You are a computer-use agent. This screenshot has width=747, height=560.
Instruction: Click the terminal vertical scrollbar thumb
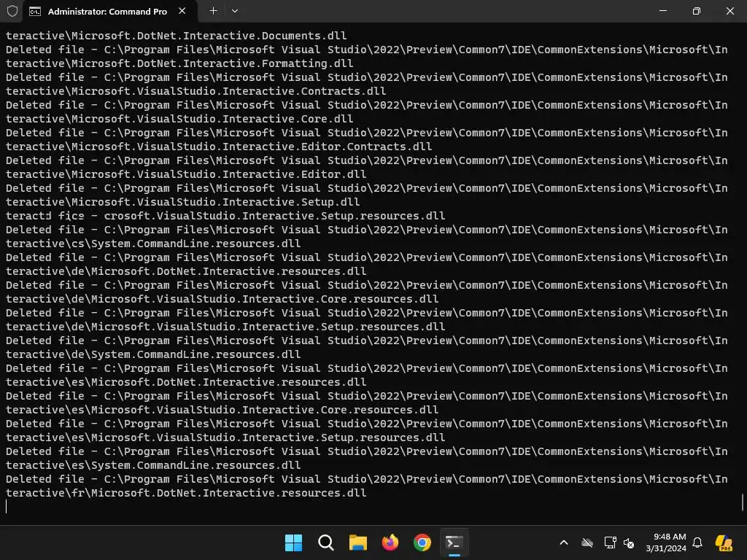click(x=743, y=502)
